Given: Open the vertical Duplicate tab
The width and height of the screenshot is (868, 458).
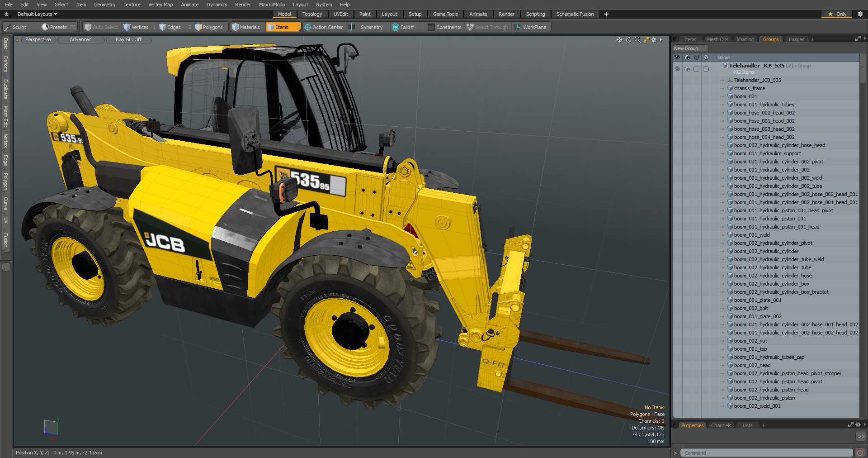Looking at the screenshot, I should click(6, 89).
